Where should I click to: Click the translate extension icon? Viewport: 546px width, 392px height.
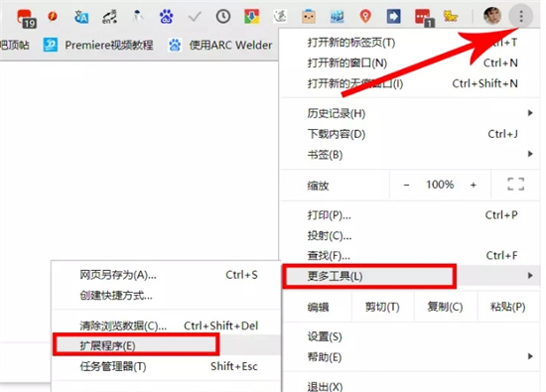[81, 16]
